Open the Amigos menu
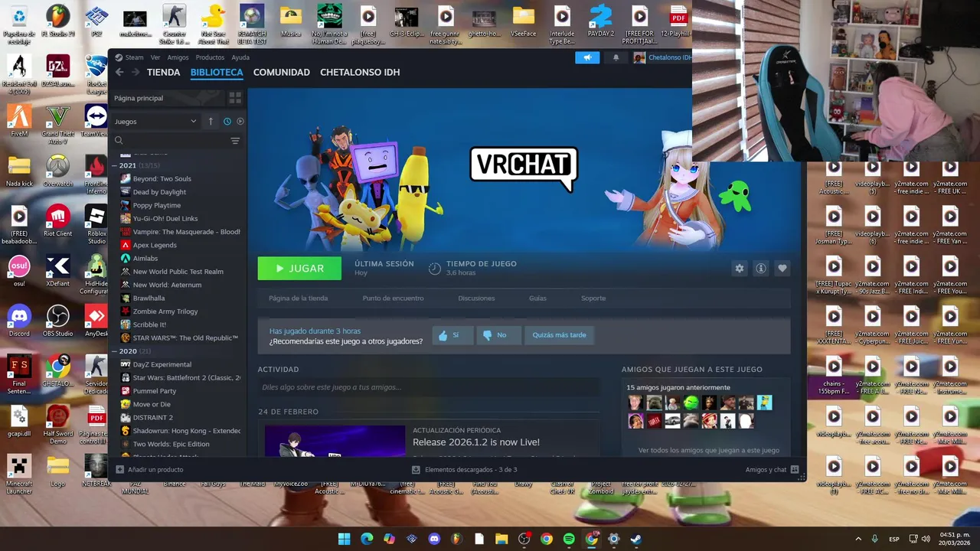980x551 pixels. pos(178,57)
